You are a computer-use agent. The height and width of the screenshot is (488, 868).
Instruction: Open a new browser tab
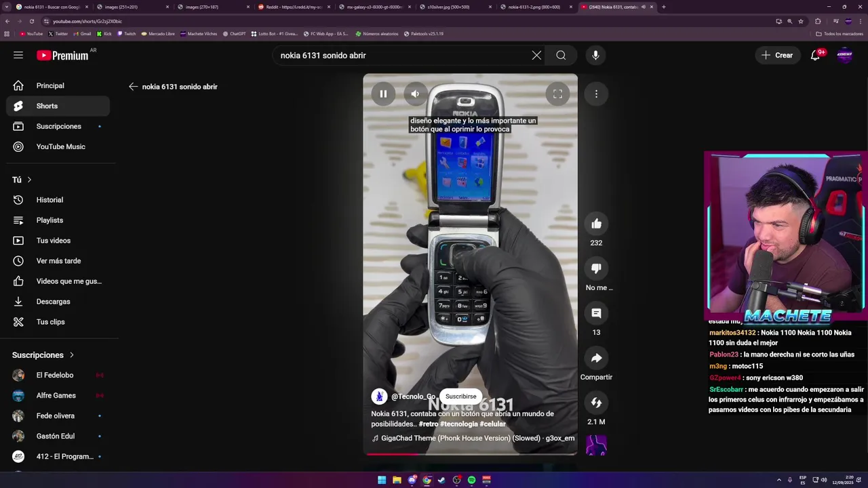[x=663, y=7]
